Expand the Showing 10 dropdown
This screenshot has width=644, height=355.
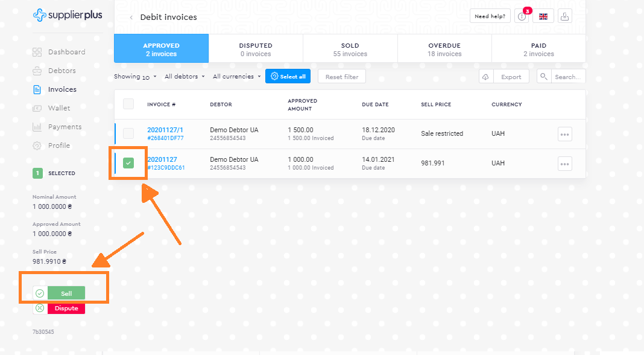135,77
